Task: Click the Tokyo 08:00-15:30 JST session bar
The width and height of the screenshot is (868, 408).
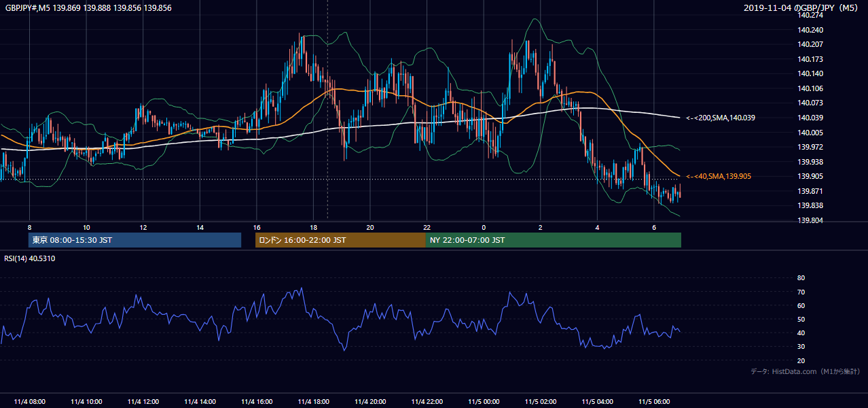Action: (x=134, y=240)
